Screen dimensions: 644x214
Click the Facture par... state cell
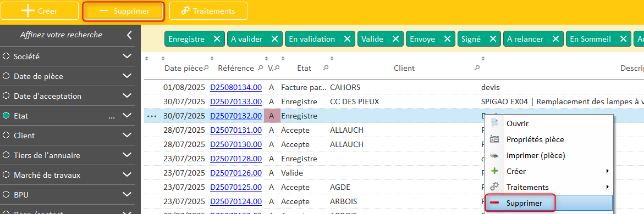[304, 87]
